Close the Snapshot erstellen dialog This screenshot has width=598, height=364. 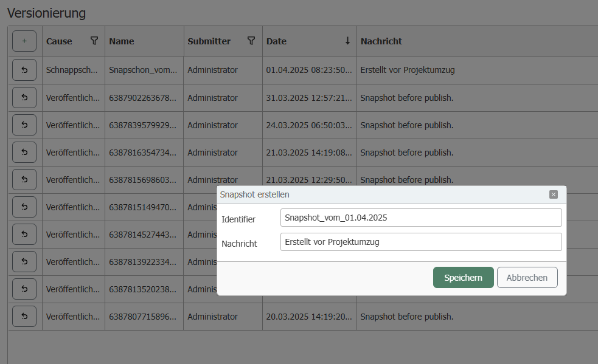553,194
